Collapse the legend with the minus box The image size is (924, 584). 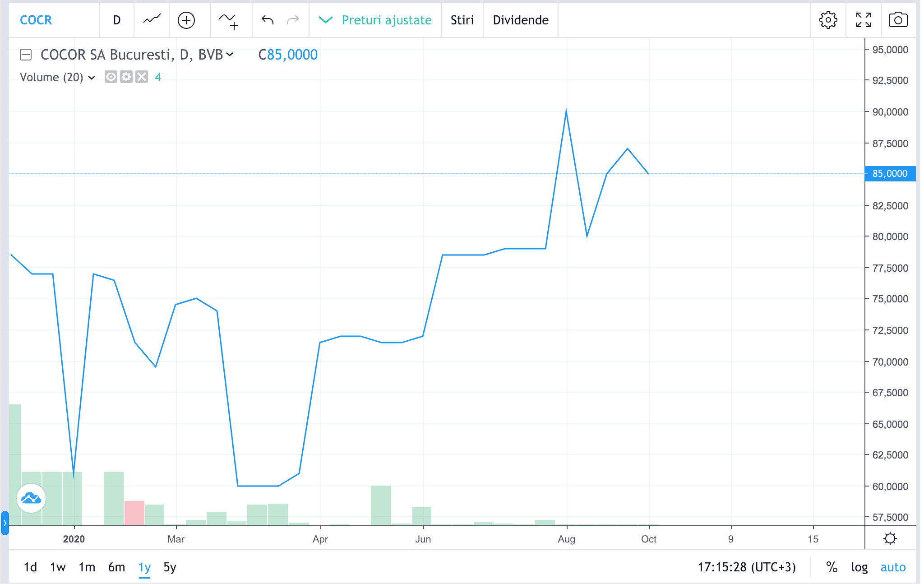coord(26,55)
